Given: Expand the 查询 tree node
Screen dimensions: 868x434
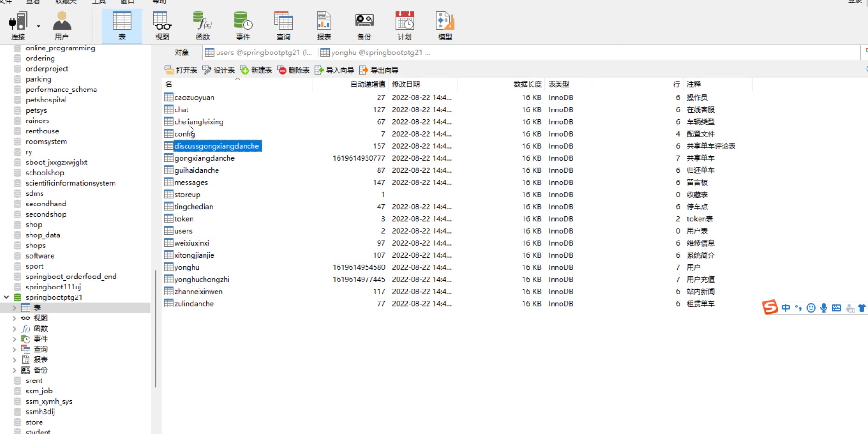Looking at the screenshot, I should click(14, 350).
